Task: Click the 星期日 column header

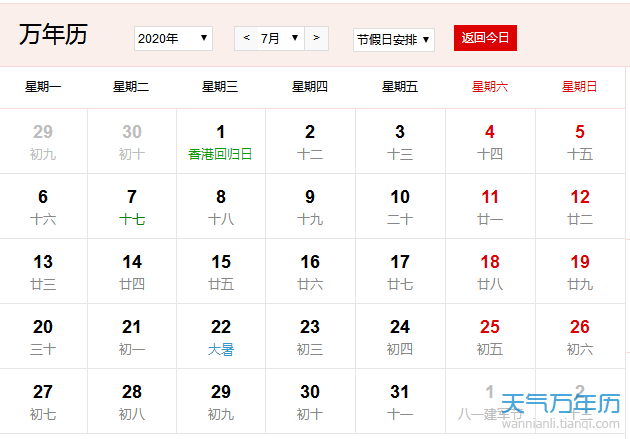Action: pos(580,87)
